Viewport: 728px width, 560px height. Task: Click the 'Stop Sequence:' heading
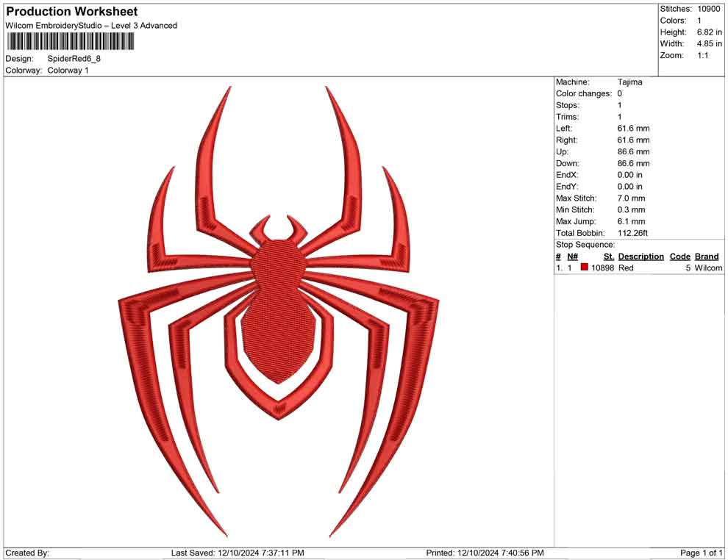click(585, 245)
